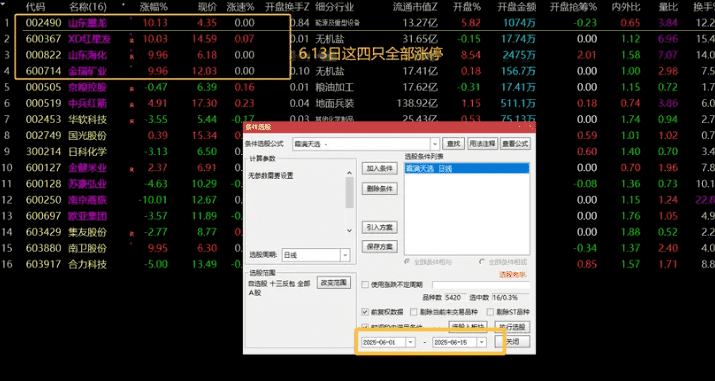Click the marker icon beside 集友股份
The width and height of the screenshot is (715, 381).
132,234
